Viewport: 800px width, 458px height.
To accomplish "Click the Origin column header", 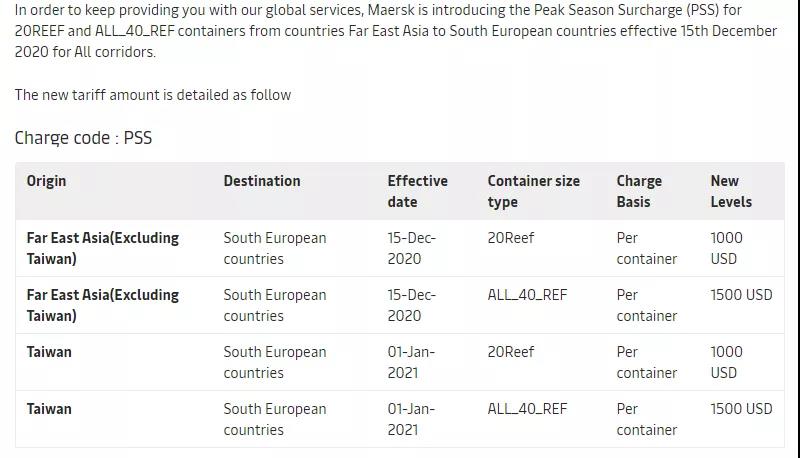I will point(47,181).
